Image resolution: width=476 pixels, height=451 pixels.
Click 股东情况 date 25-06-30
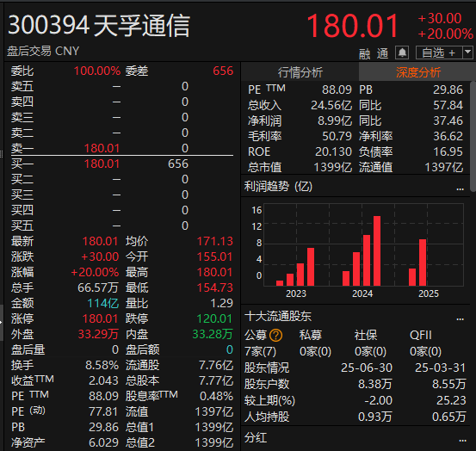click(x=367, y=368)
